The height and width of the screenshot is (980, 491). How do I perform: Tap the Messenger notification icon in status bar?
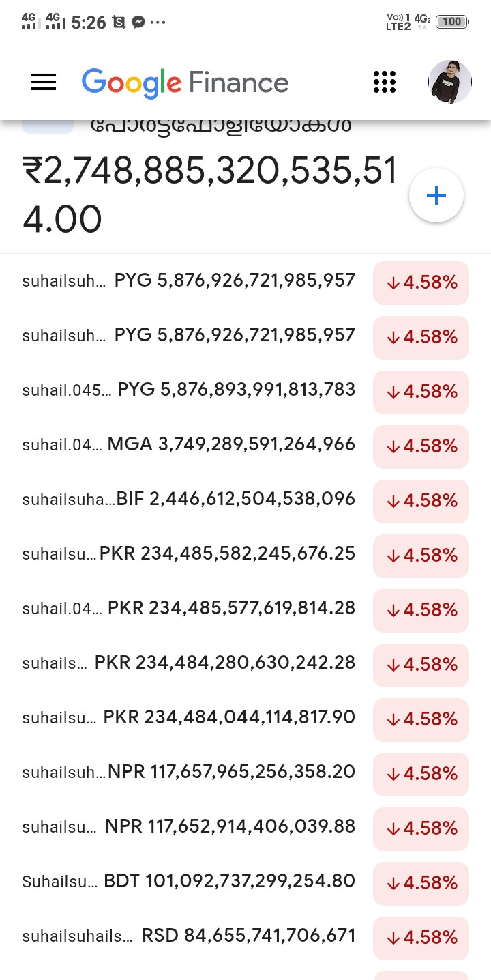point(138,23)
